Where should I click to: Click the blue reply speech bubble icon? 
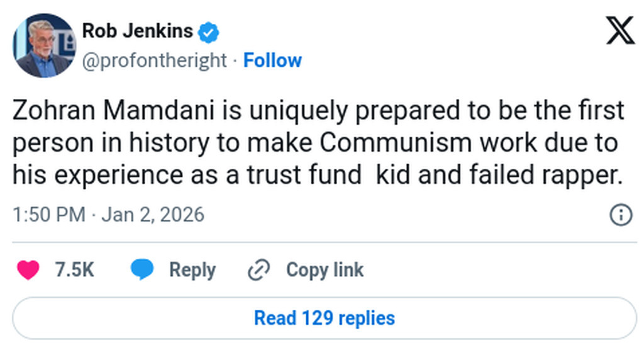click(142, 270)
